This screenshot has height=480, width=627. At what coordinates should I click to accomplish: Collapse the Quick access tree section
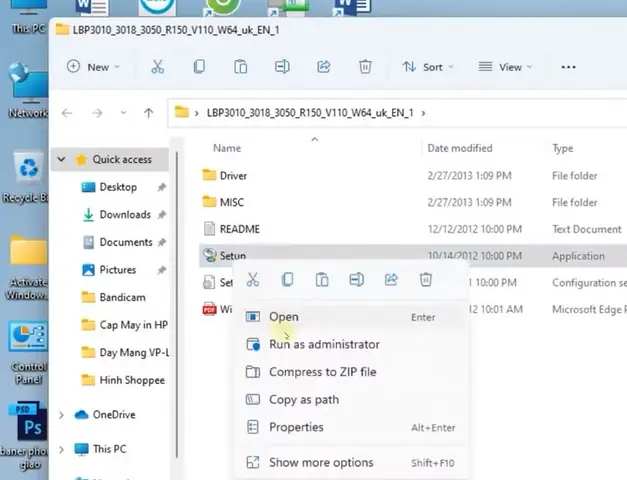(x=61, y=159)
